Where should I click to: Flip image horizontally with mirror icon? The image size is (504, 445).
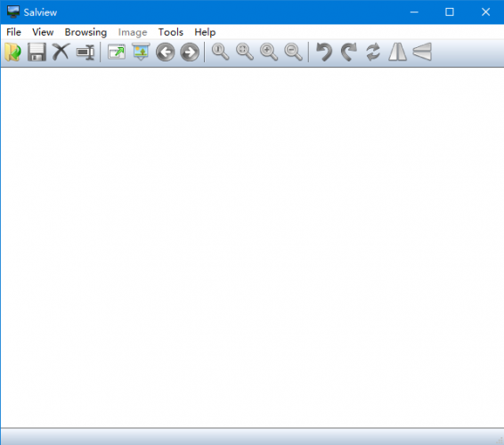[x=398, y=52]
